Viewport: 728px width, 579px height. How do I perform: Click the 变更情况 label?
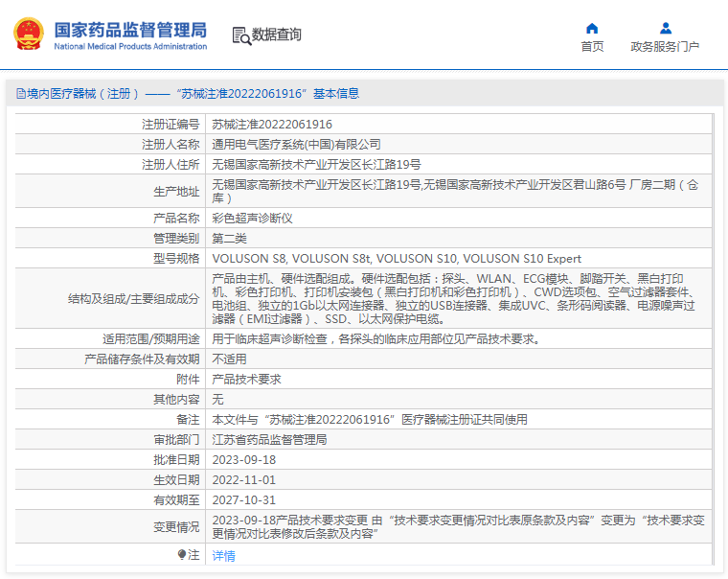click(176, 527)
